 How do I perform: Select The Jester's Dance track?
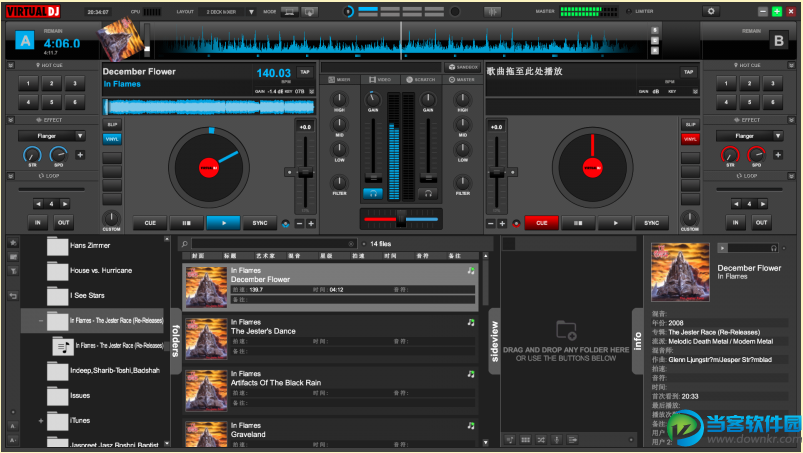tap(331, 338)
